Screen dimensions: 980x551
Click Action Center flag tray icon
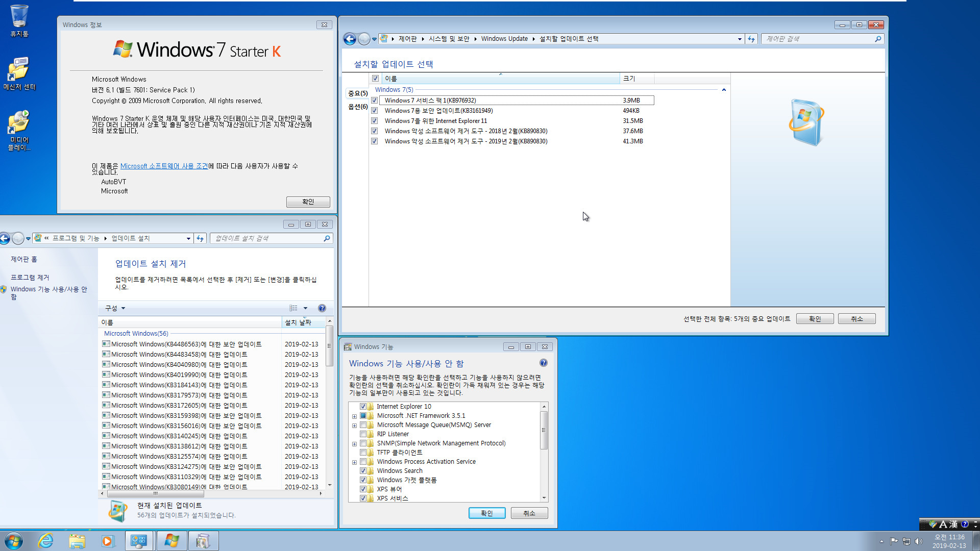[894, 541]
